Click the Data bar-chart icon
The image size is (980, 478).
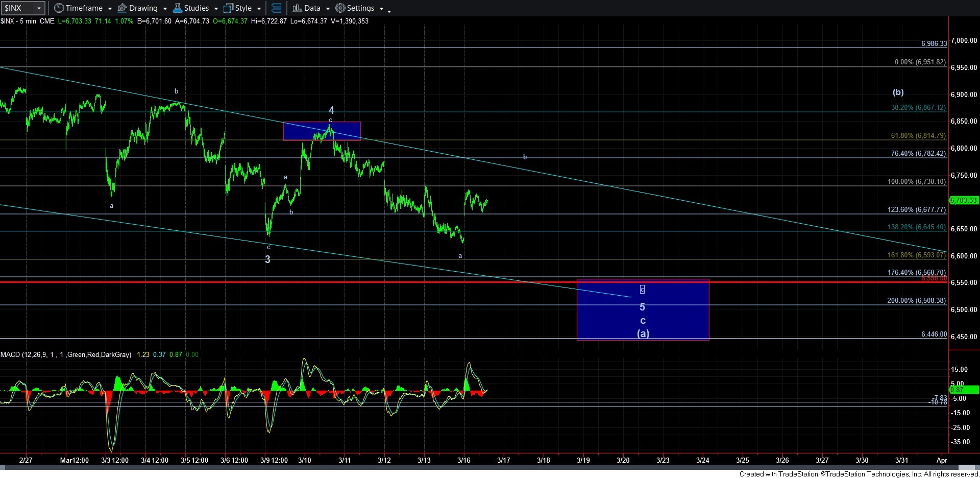[x=297, y=8]
